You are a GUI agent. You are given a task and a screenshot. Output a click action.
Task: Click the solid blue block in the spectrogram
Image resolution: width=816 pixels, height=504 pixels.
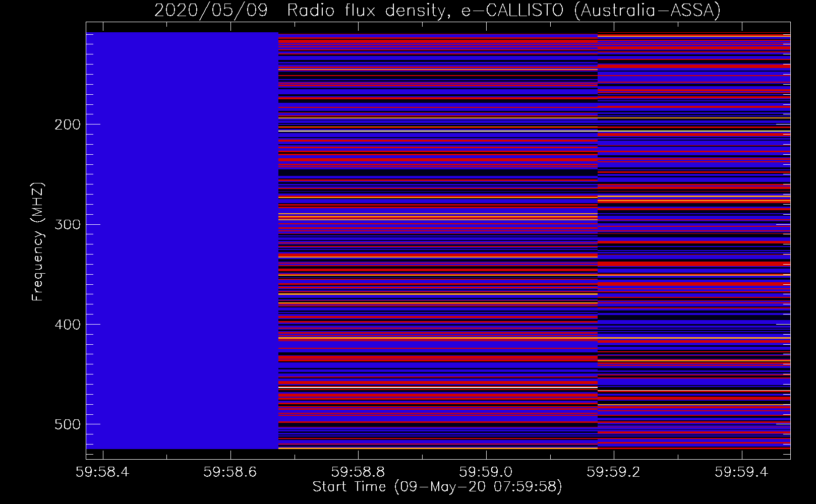point(182,240)
